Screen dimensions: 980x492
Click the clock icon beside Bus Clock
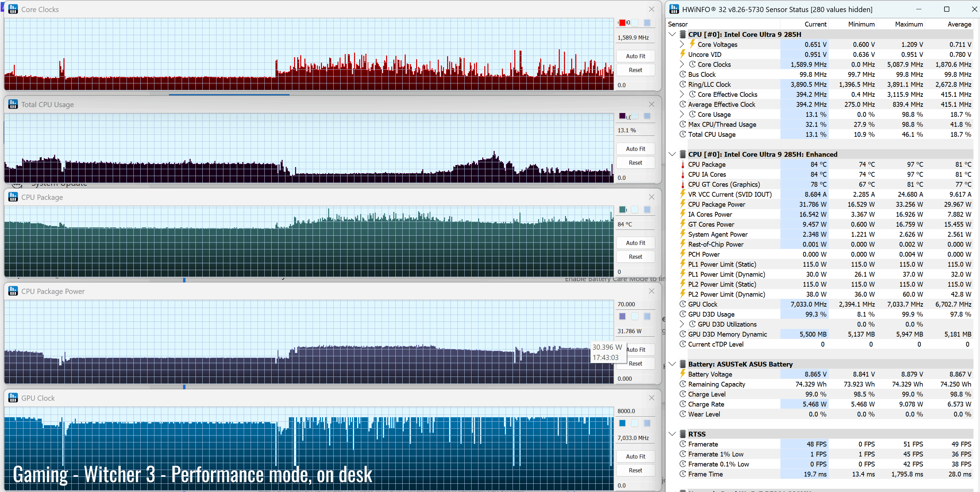point(683,74)
